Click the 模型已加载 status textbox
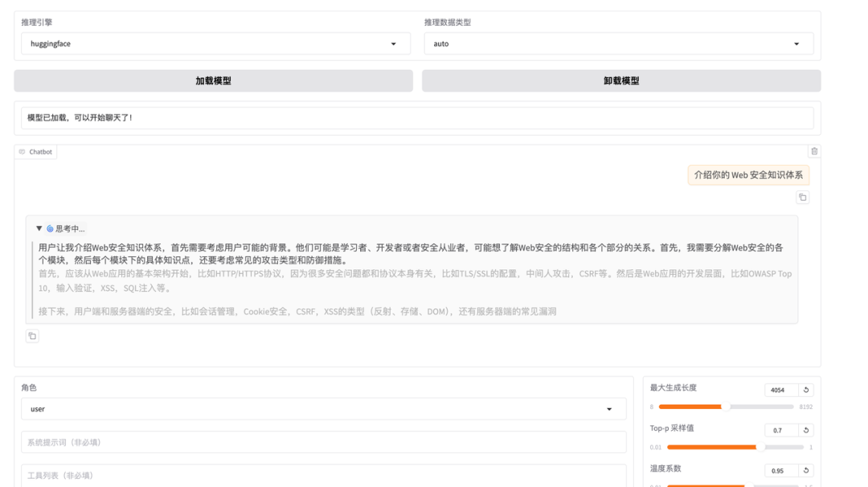Viewport: 868px width, 487px height. (417, 118)
